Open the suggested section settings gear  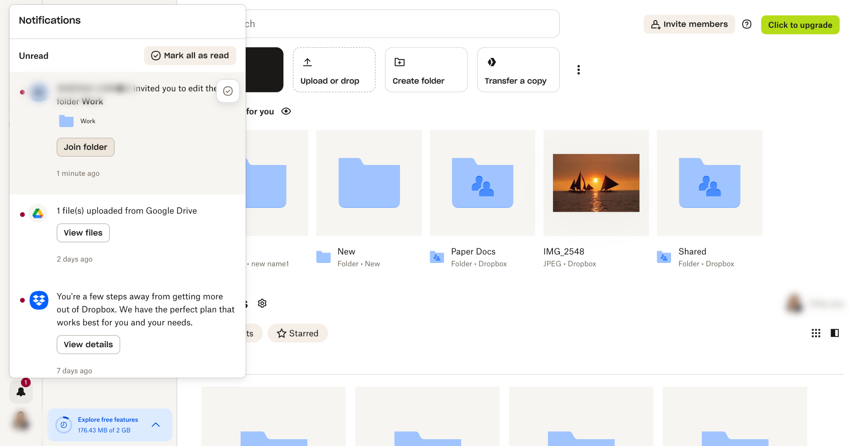pyautogui.click(x=262, y=303)
